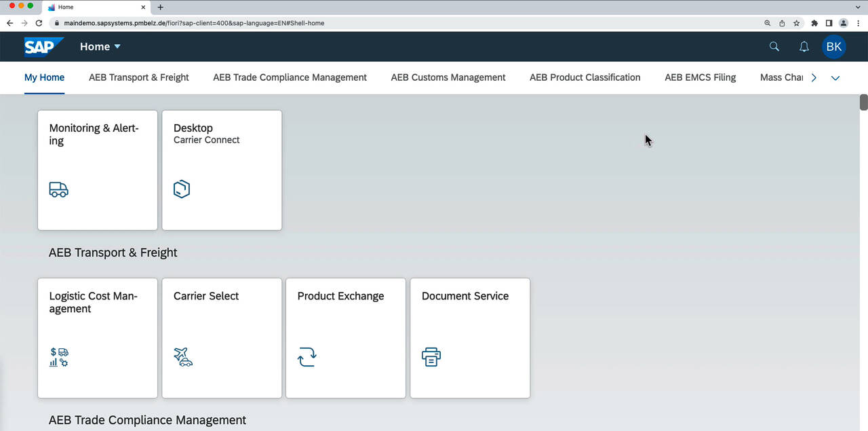
Task: Switch to AEB Customs Management tab
Action: click(x=448, y=77)
